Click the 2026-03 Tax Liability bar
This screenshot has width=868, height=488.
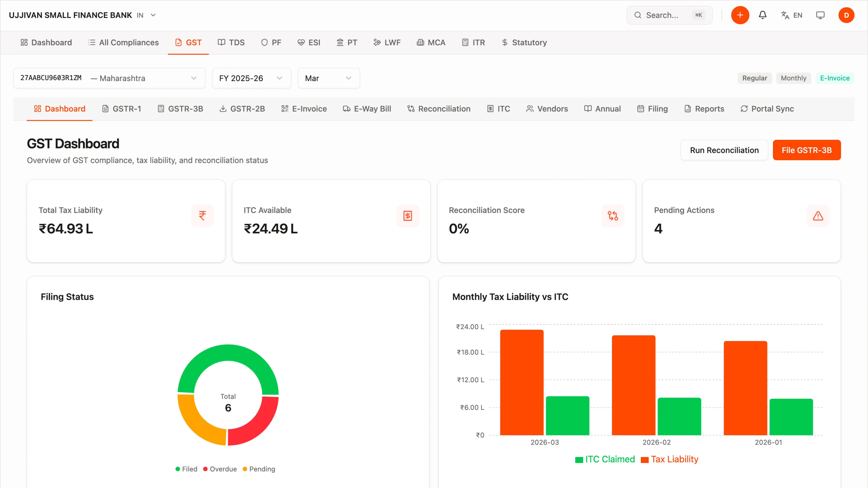coord(522,382)
